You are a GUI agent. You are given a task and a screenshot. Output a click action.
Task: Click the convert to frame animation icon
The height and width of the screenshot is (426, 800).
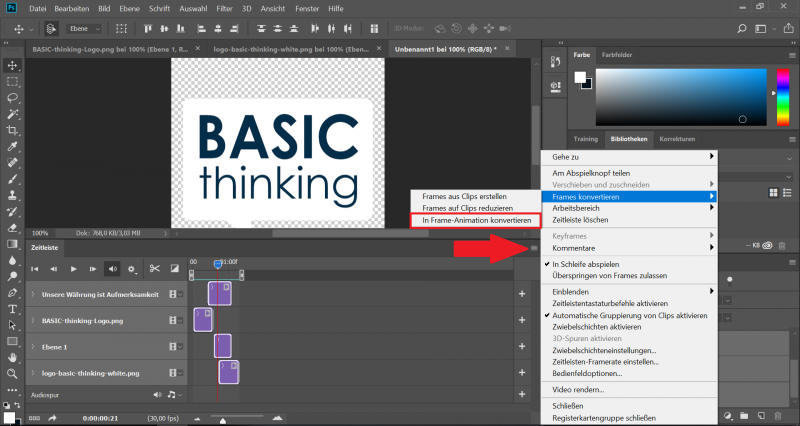pos(34,418)
